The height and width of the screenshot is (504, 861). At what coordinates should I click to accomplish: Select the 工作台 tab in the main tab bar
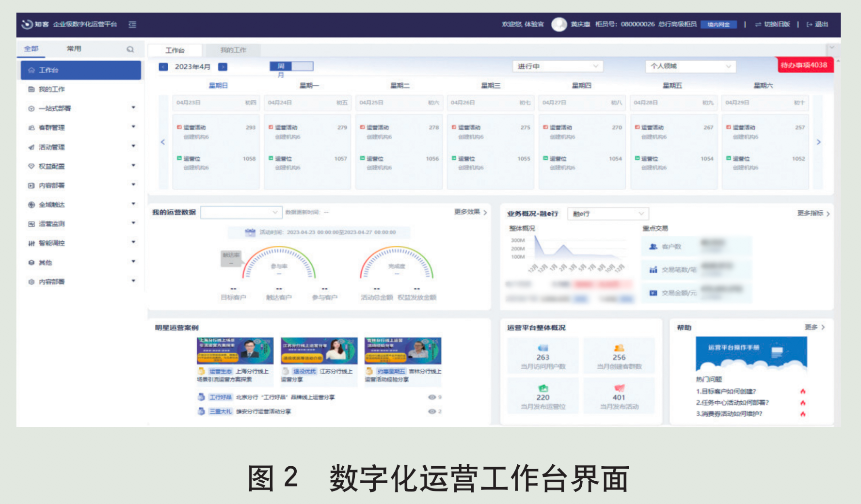175,50
